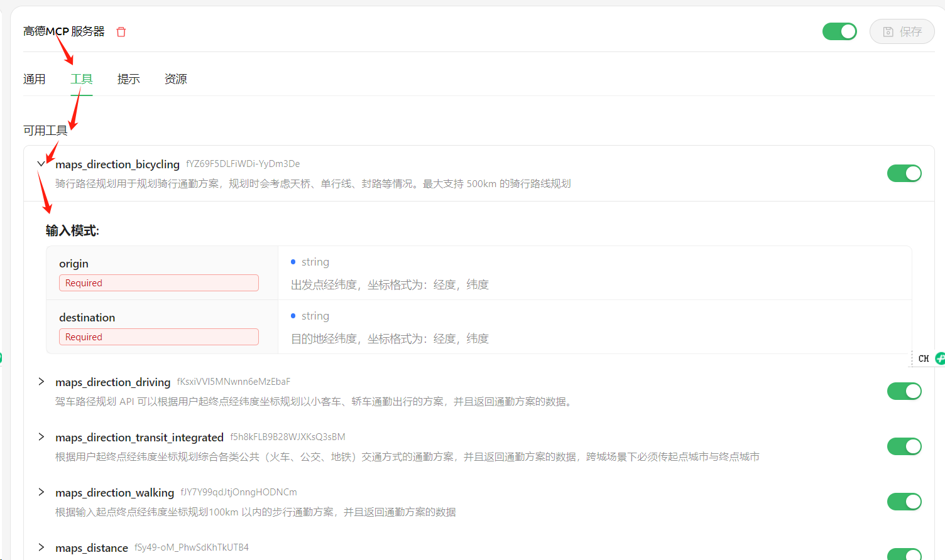Click the blue string type label for origin
The height and width of the screenshot is (560, 945).
(315, 261)
